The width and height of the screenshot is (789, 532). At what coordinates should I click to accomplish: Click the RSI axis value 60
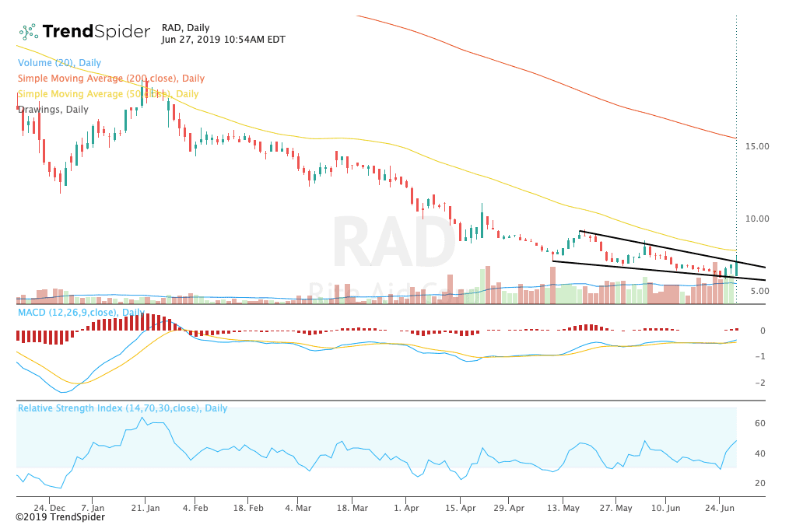click(x=760, y=423)
